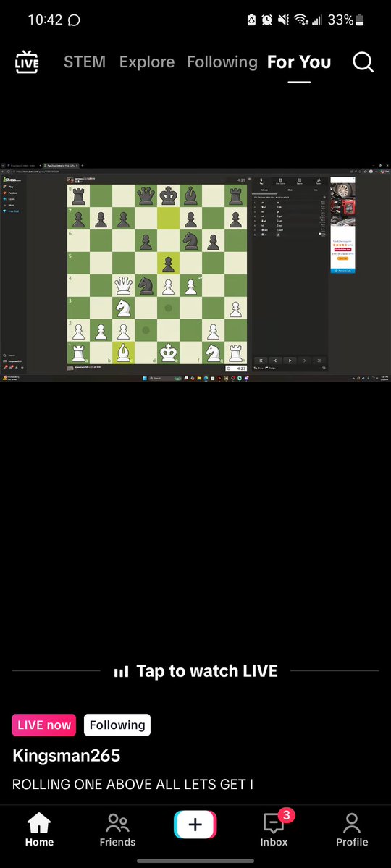Image resolution: width=391 pixels, height=868 pixels.
Task: Switch to the STEM feed tab
Action: [x=84, y=62]
